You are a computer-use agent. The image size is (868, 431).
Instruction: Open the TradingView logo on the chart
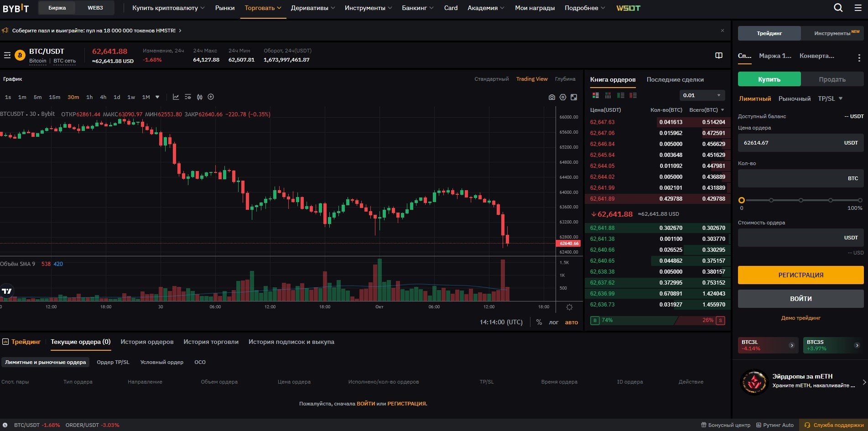point(7,291)
